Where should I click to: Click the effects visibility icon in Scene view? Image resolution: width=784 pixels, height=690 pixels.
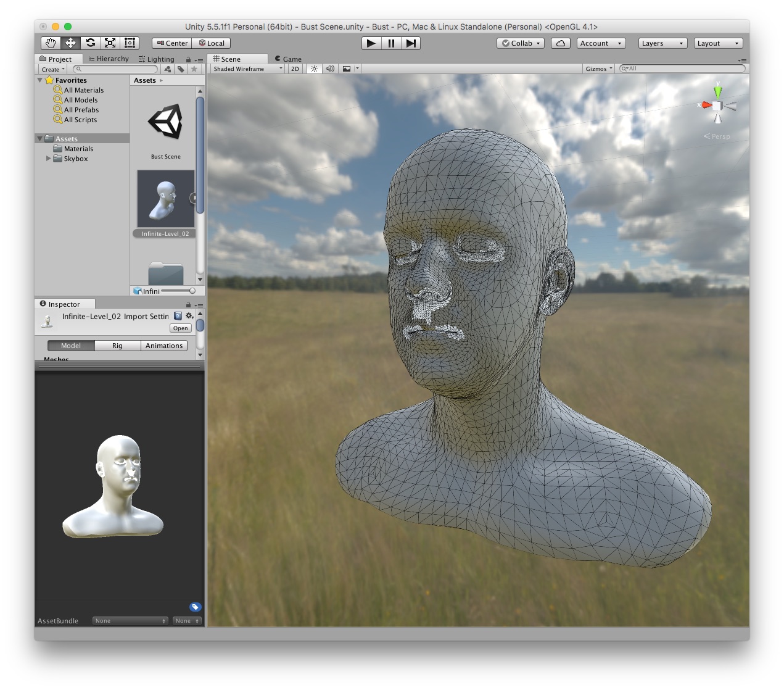coord(346,69)
